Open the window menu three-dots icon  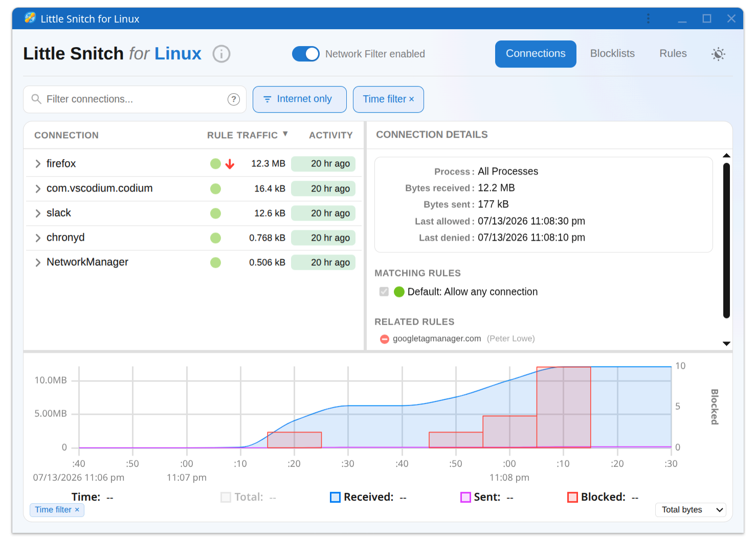pyautogui.click(x=648, y=18)
